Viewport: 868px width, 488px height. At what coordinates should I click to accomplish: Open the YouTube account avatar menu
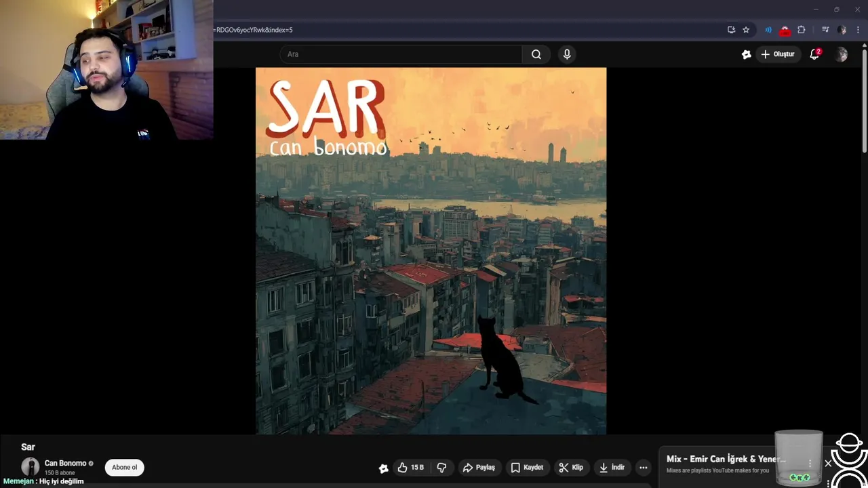[841, 54]
